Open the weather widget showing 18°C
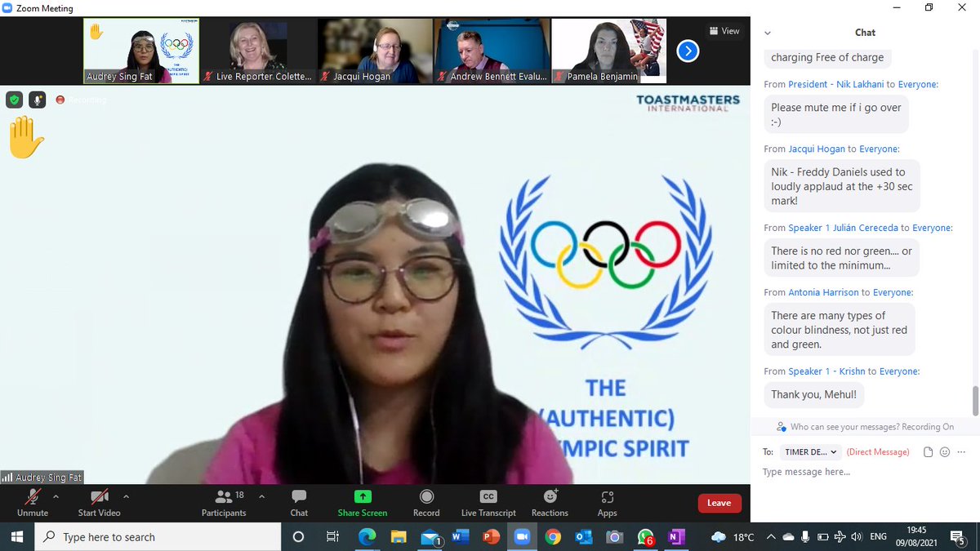This screenshot has width=980, height=551. pos(733,537)
